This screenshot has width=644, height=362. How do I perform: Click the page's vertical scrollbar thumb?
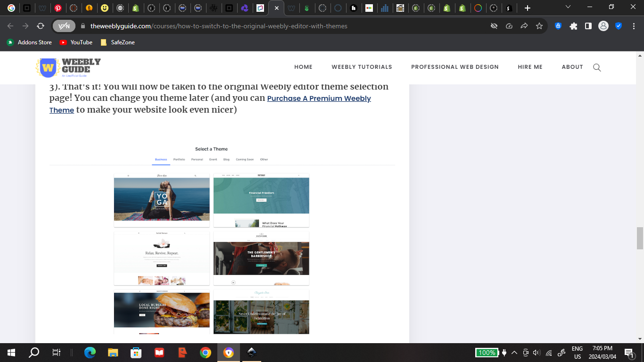click(640, 238)
